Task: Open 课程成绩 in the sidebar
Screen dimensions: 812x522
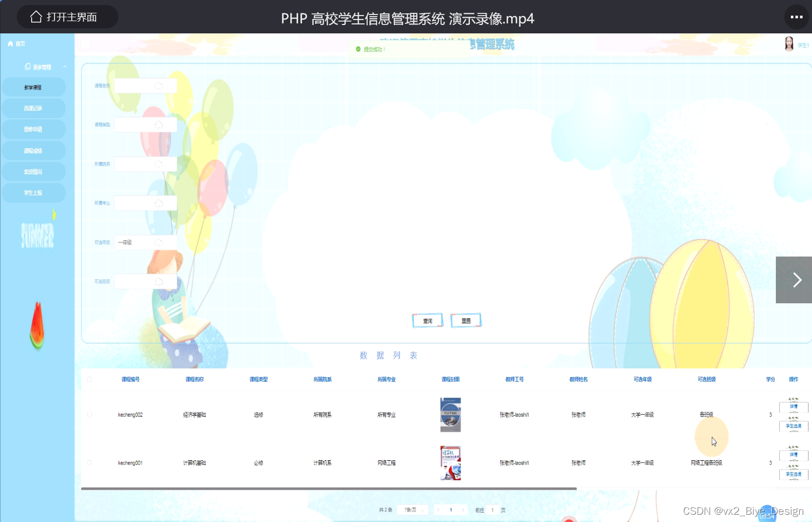Action: [33, 151]
